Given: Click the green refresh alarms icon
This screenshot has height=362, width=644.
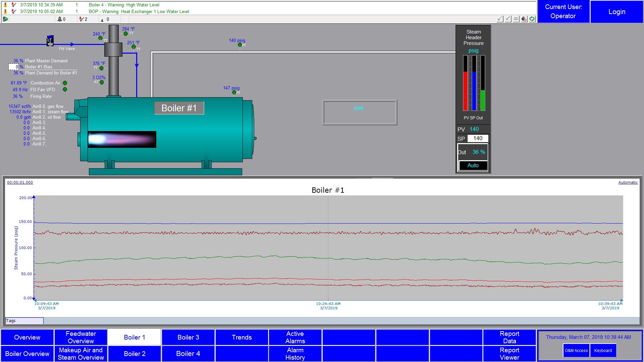Looking at the screenshot, I should [532, 19].
